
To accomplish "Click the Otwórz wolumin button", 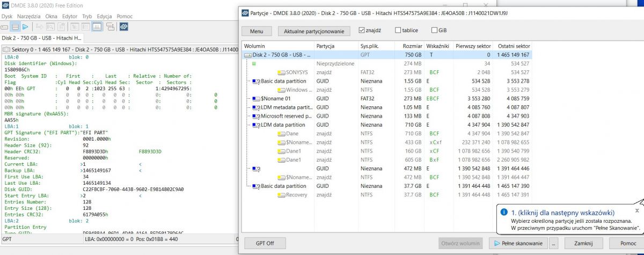I will click(x=462, y=243).
